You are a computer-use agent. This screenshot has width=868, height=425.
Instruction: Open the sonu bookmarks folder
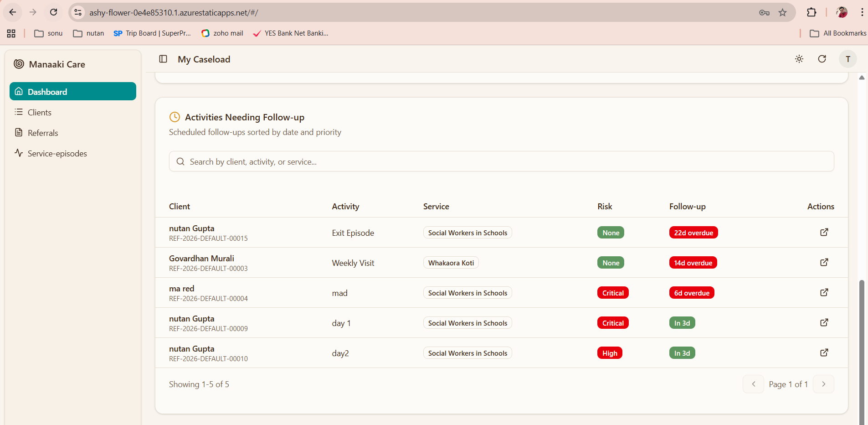[48, 33]
